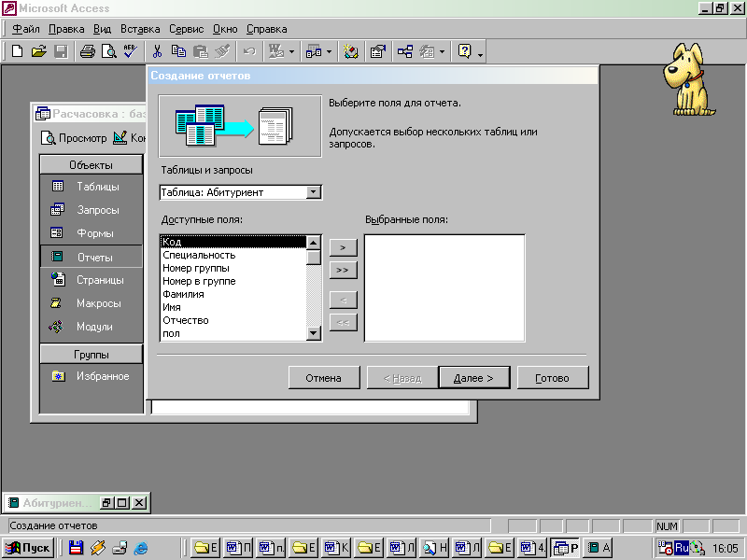Select the Специальность field

233,255
